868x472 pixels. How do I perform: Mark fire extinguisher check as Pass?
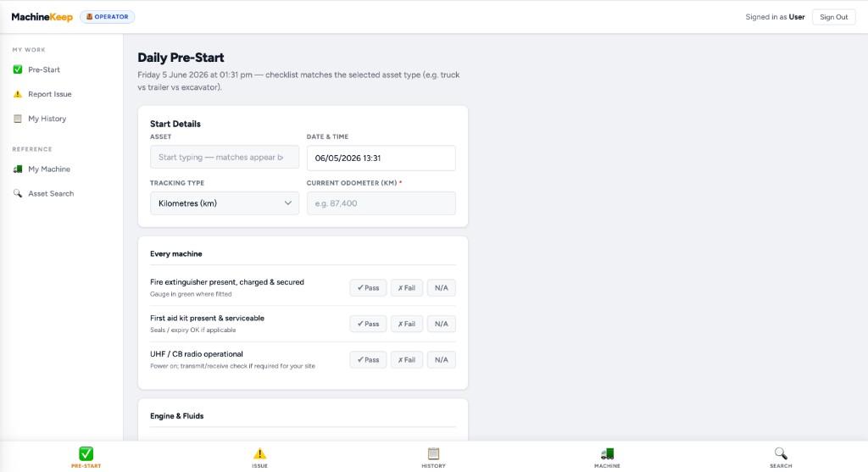click(368, 288)
